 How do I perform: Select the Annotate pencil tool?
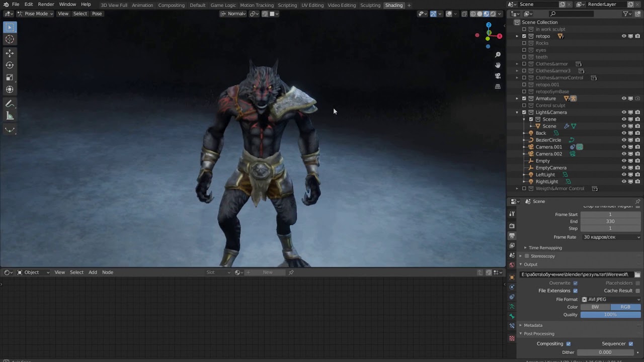[10, 104]
